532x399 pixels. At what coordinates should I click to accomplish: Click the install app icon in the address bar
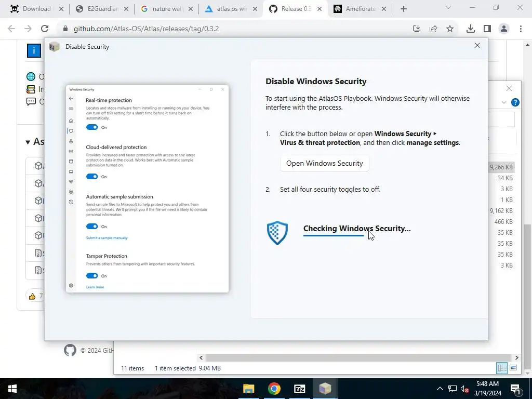417,29
